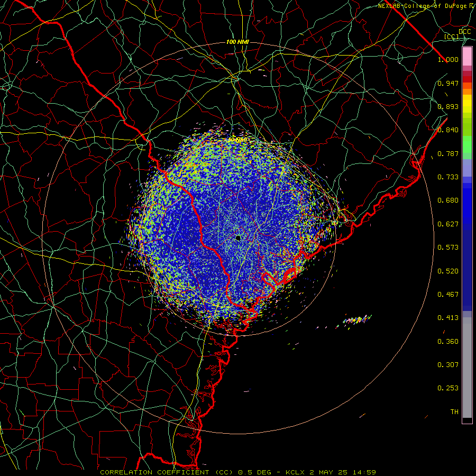The height and width of the screenshot is (476, 476).
Task: Click the 0.680 scale value
Action: point(448,200)
